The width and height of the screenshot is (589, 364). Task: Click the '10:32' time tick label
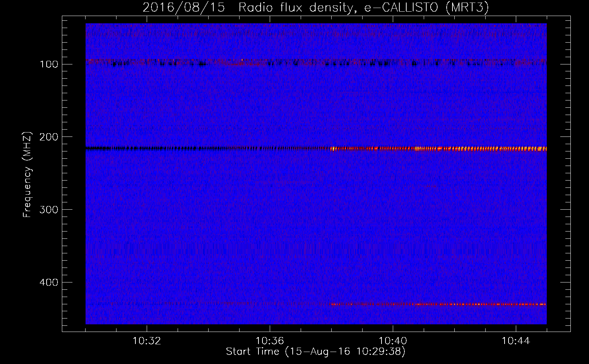(x=147, y=341)
